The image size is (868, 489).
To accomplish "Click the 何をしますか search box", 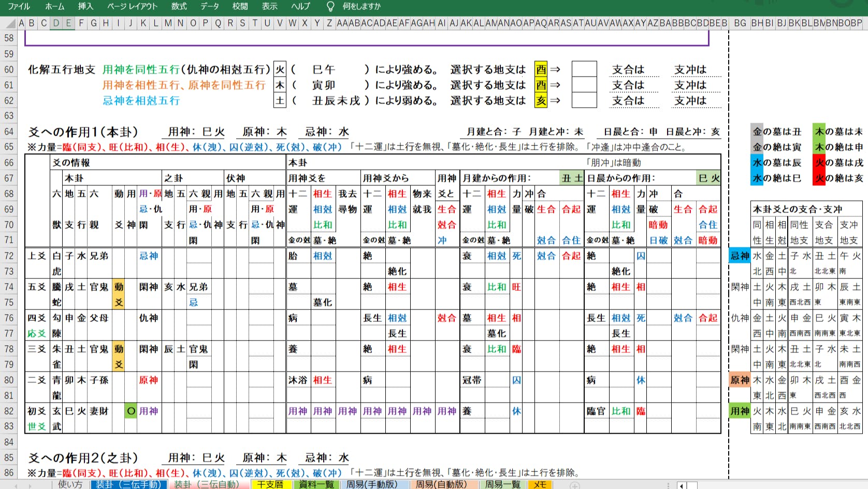I will coord(361,6).
